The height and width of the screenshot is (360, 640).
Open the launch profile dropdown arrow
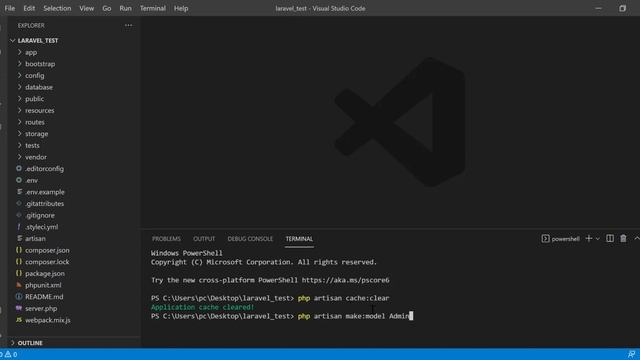[598, 239]
